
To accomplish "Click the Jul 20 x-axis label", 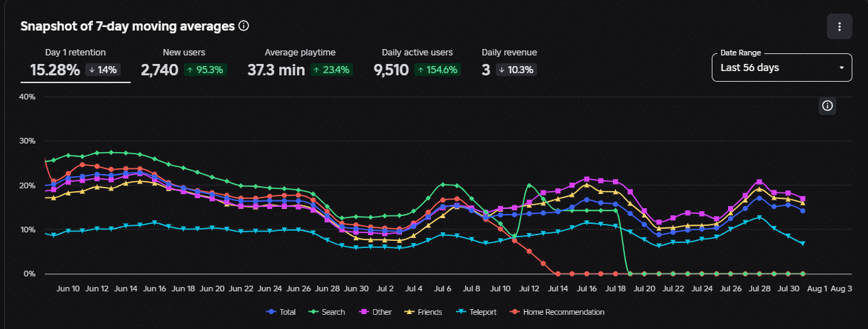I will coord(644,289).
